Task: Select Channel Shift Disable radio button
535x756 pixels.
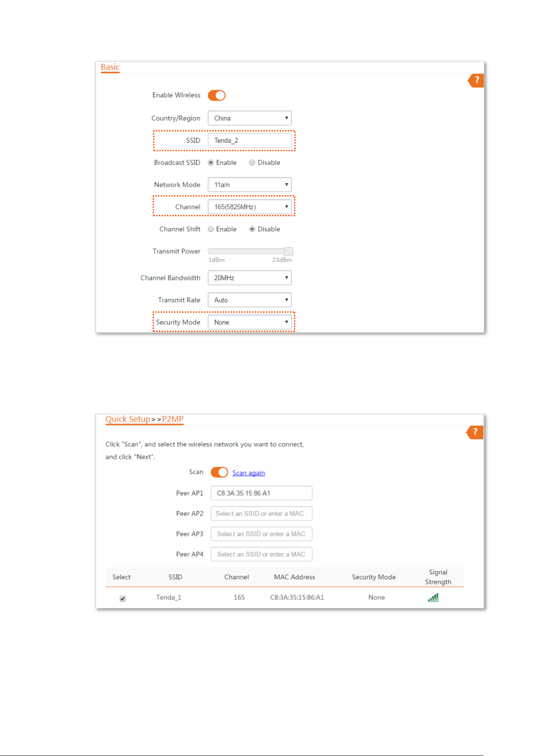Action: click(x=252, y=229)
